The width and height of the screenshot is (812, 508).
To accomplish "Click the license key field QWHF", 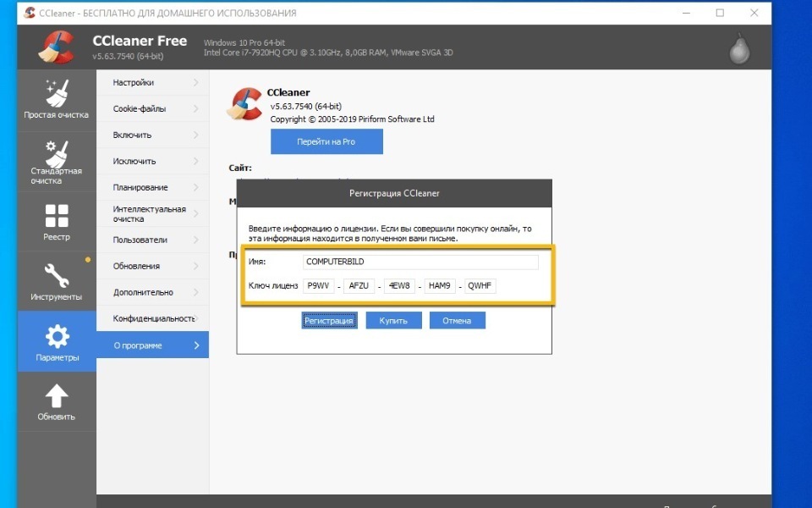I will pos(480,285).
